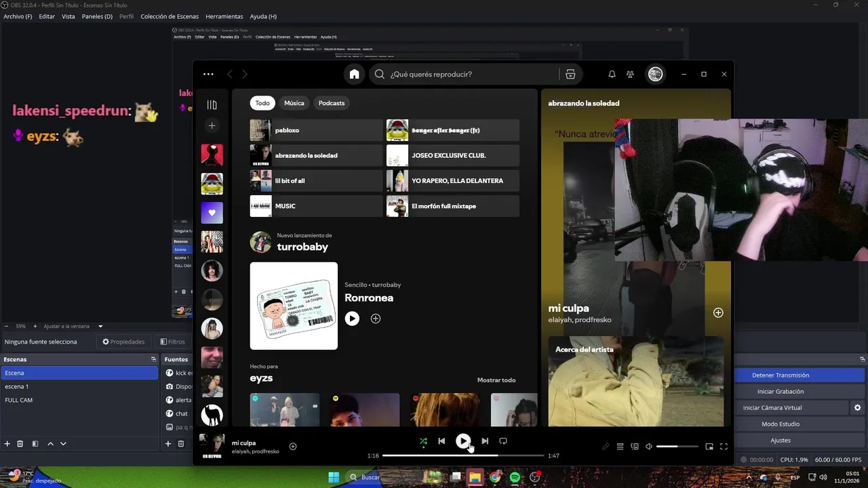
Task: Open OBS Editar menu
Action: pos(47,16)
